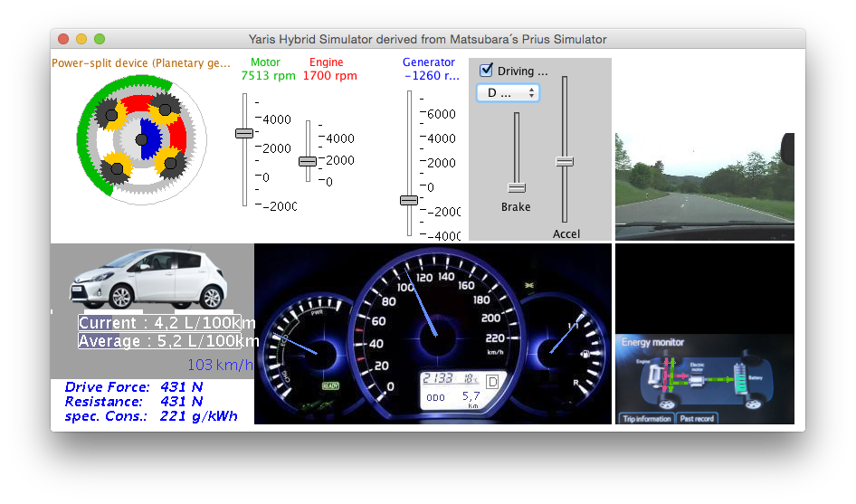
Task: Click the green fullscreen window button
Action: tap(100, 39)
